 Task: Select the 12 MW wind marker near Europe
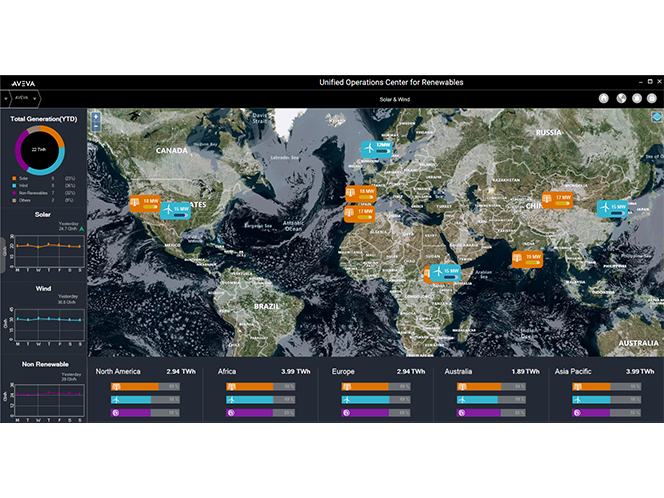[x=376, y=149]
